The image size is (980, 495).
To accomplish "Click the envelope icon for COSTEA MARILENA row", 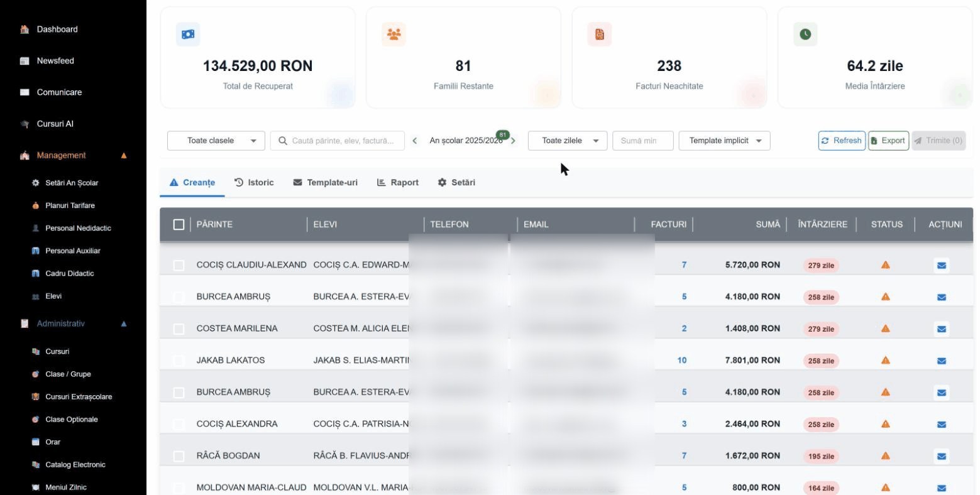I will pos(941,329).
